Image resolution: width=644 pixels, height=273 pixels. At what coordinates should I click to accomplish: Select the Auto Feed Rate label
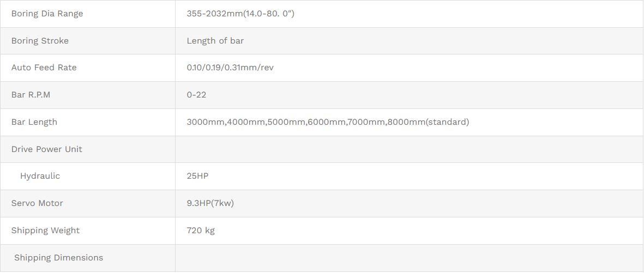pyautogui.click(x=44, y=68)
